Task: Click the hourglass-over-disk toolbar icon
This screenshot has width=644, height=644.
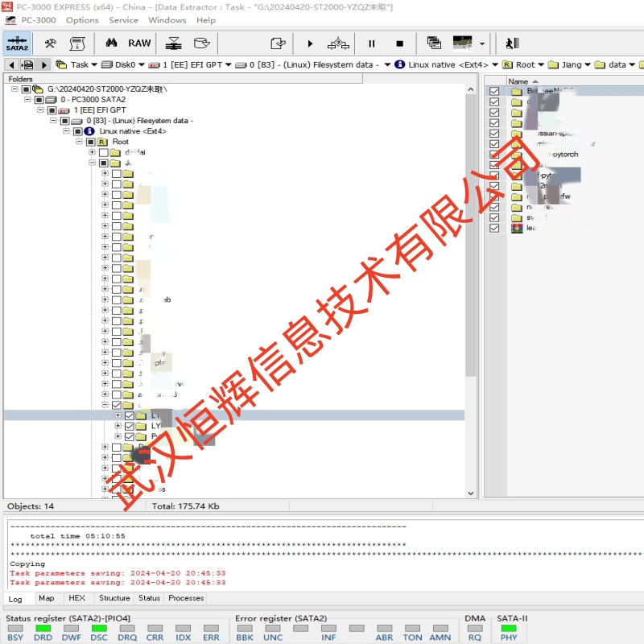Action: pos(174,43)
